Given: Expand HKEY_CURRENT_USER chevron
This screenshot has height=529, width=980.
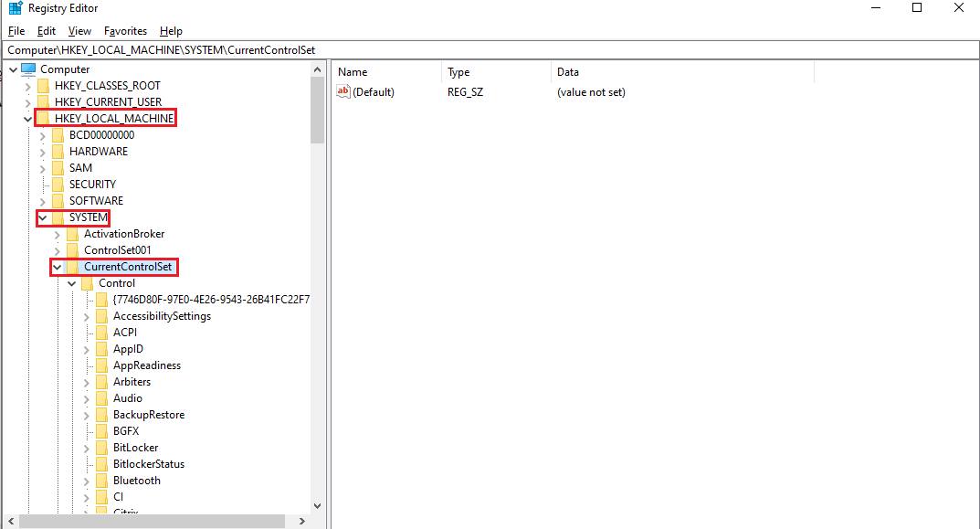Looking at the screenshot, I should 27,102.
